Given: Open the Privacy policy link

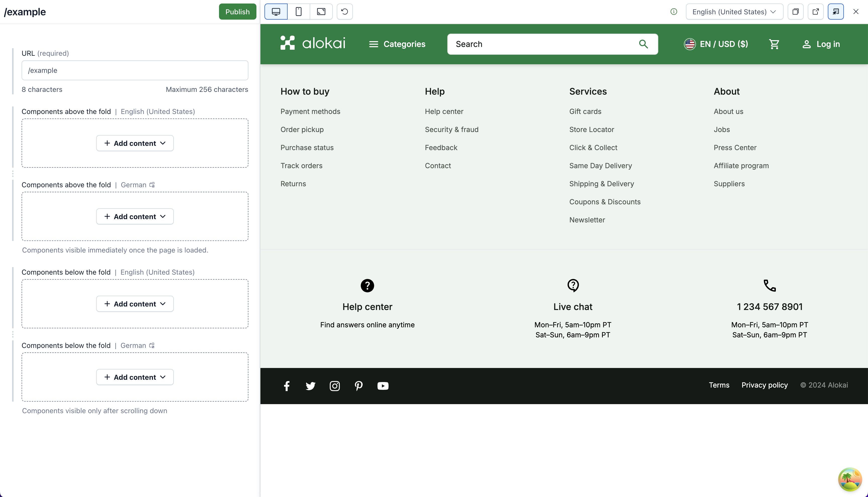Looking at the screenshot, I should [765, 385].
